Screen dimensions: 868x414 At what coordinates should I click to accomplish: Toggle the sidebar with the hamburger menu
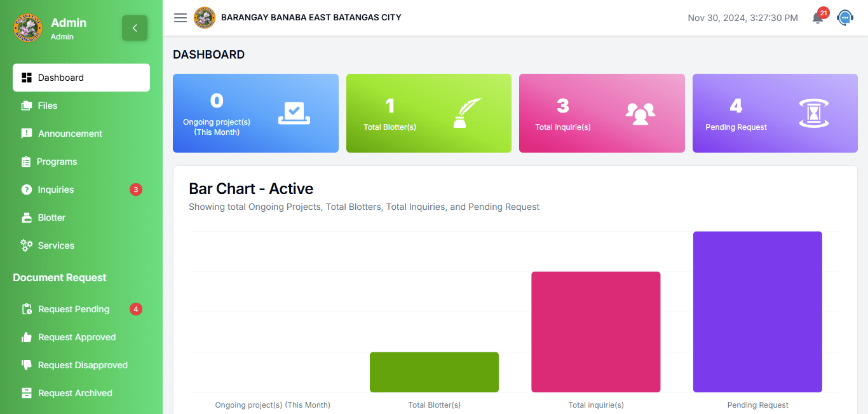(x=180, y=17)
